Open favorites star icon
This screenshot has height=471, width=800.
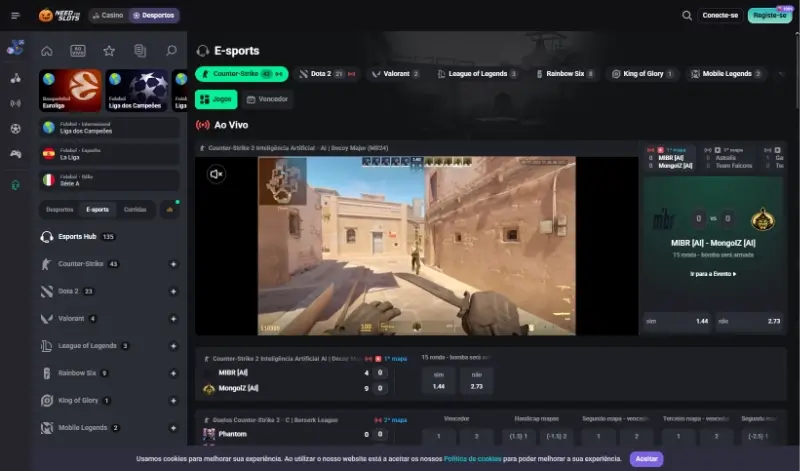[x=109, y=51]
